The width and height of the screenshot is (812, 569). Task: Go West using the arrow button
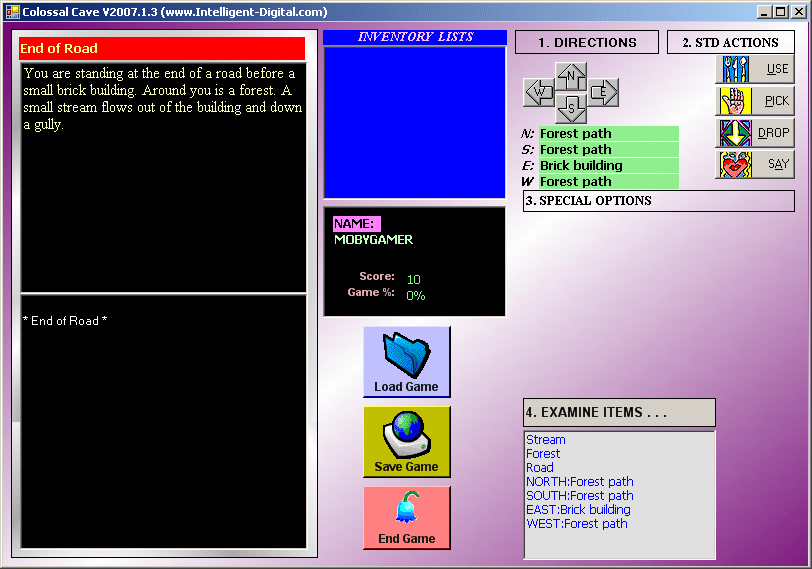[539, 93]
